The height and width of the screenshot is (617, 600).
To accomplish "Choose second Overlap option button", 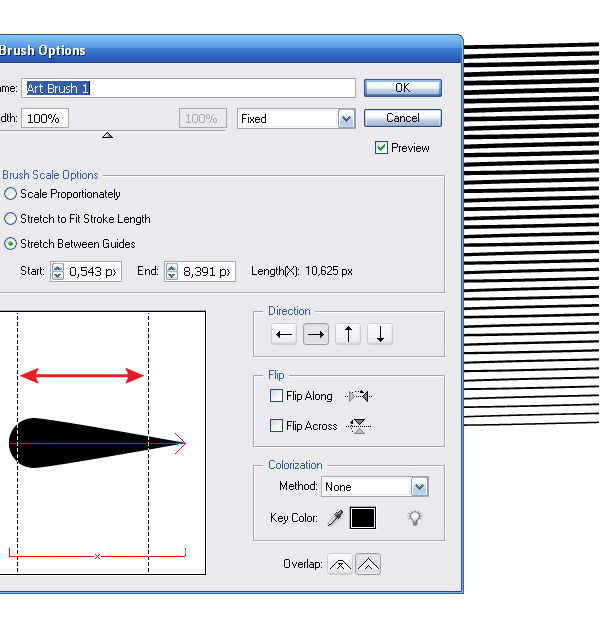I will (368, 564).
